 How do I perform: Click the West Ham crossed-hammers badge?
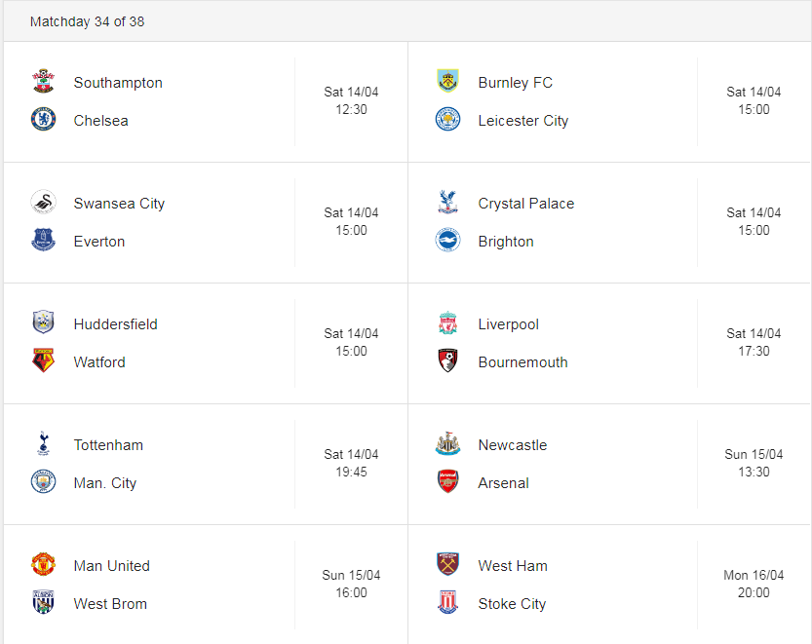(x=448, y=564)
